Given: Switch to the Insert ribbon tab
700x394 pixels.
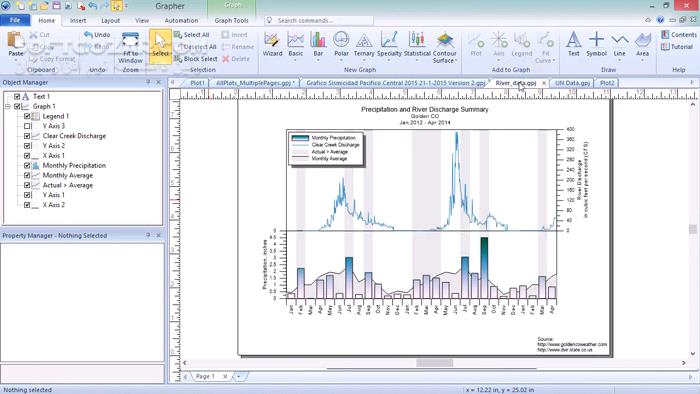Looking at the screenshot, I should [x=78, y=21].
